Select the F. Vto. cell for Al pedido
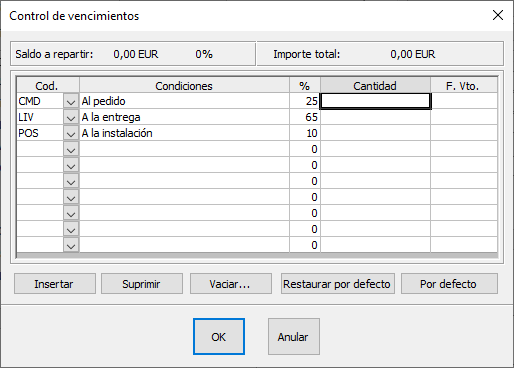This screenshot has width=514, height=368. (464, 101)
